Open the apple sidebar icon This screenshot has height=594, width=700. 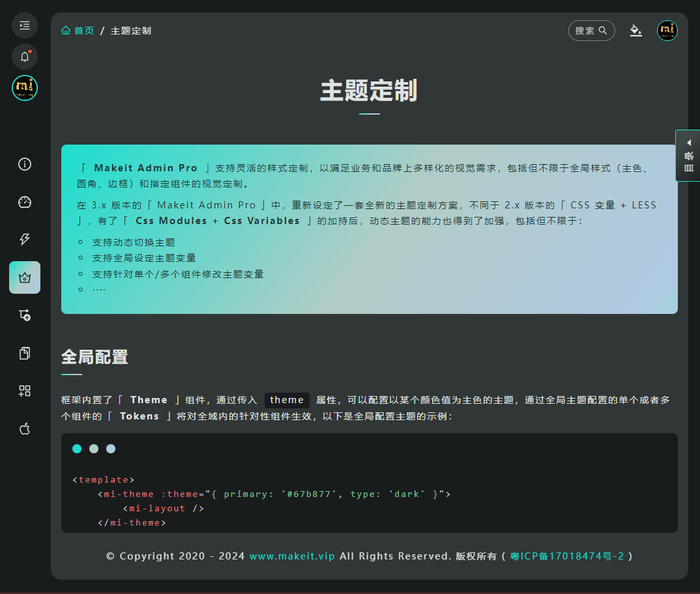pos(25,429)
